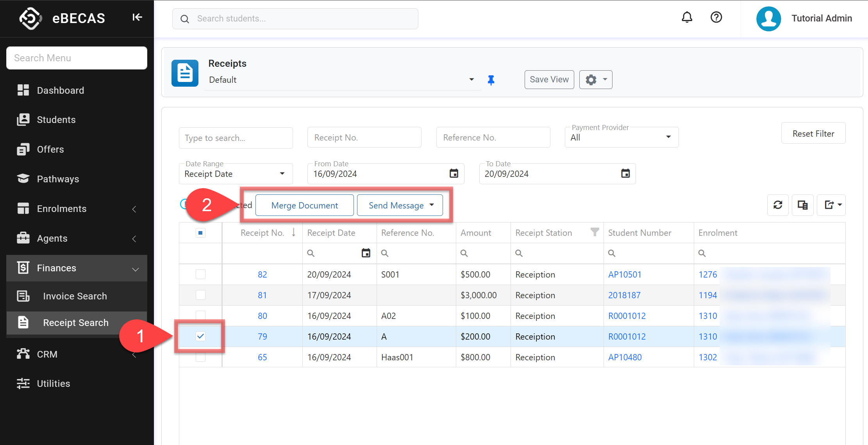
Task: Expand the Agents menu chevron
Action: (x=134, y=239)
